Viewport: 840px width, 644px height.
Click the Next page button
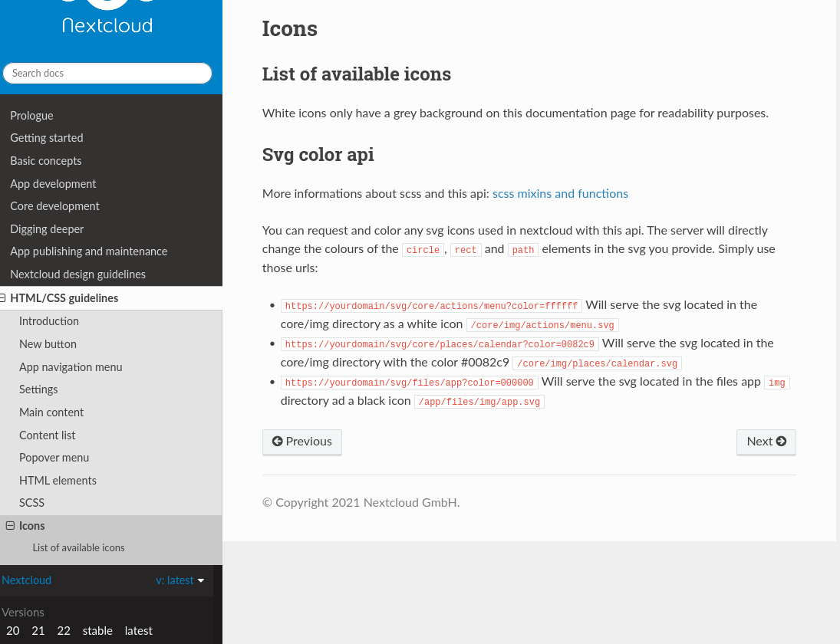(x=766, y=442)
